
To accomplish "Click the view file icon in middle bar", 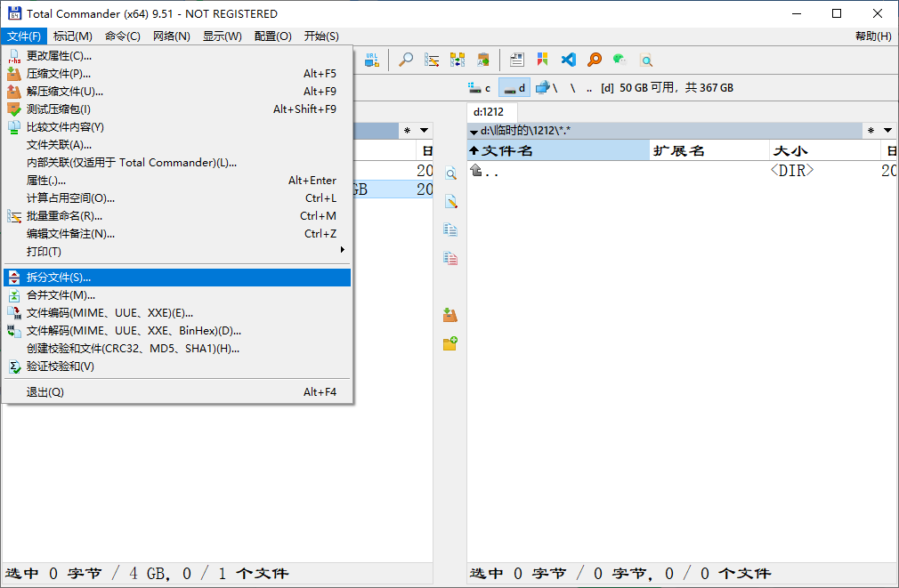I will [450, 173].
